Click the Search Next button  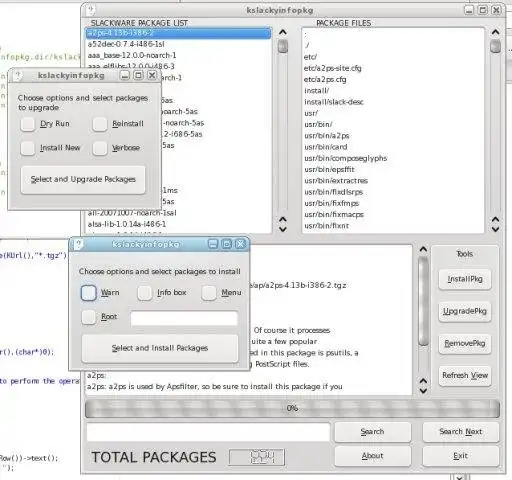[461, 432]
